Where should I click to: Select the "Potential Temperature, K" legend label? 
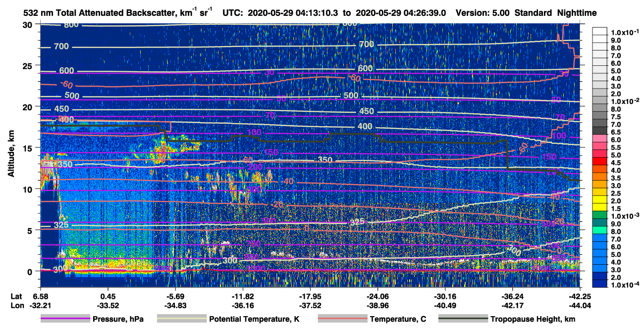pyautogui.click(x=254, y=320)
